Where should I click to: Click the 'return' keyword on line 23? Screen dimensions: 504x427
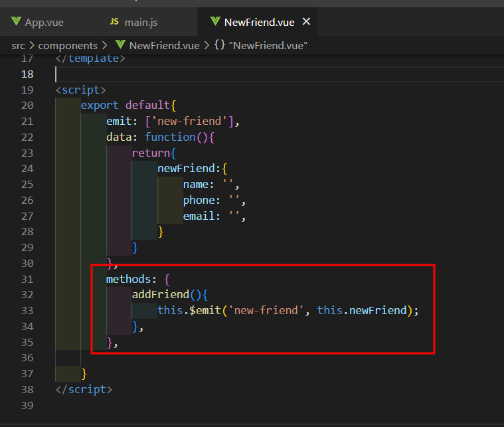[x=151, y=153]
